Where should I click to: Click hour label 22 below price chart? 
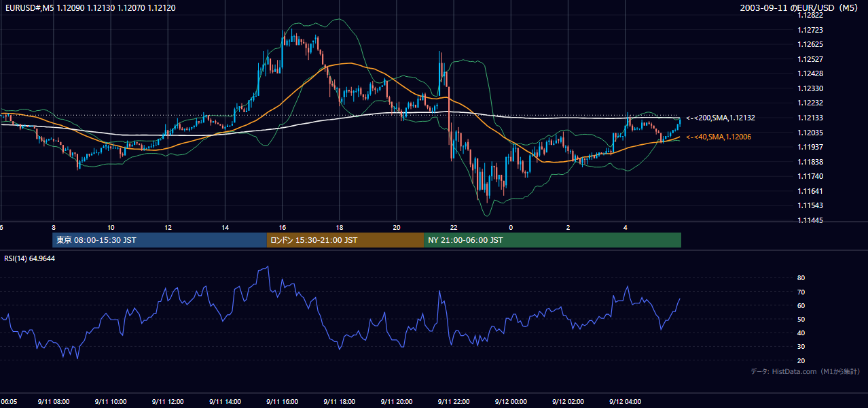(x=454, y=227)
